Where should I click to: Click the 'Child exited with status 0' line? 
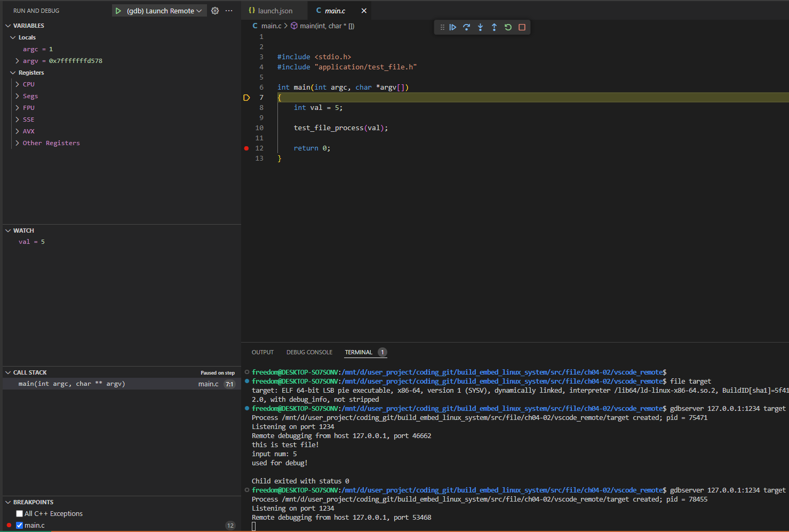pos(300,481)
